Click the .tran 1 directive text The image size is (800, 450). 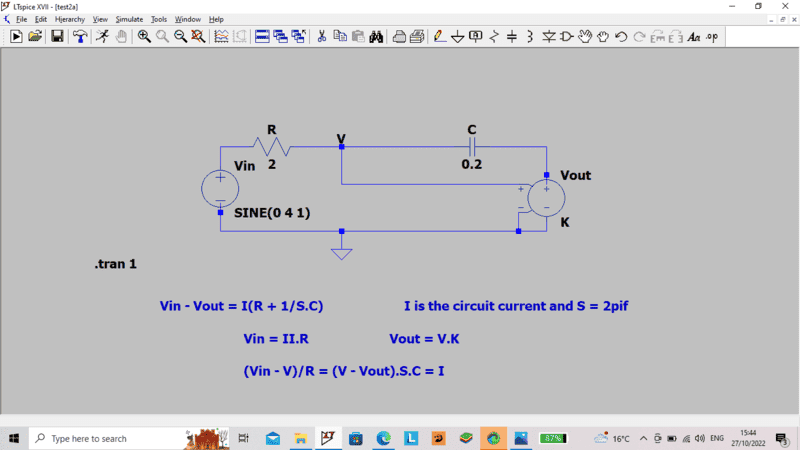point(115,264)
